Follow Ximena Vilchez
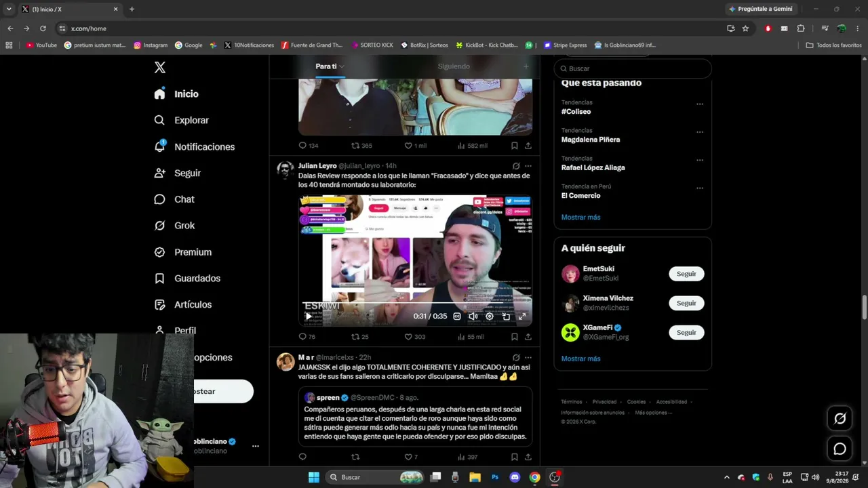Viewport: 868px width, 488px height. click(686, 303)
